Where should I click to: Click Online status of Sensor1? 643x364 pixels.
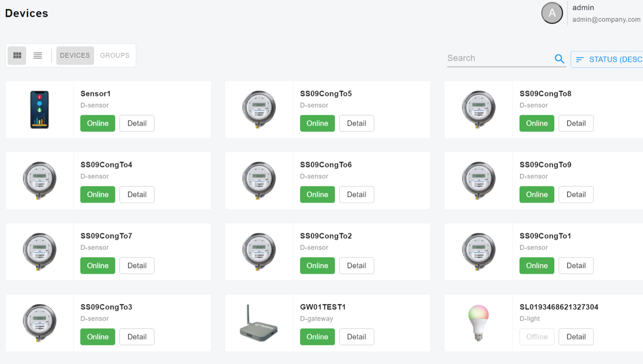98,123
